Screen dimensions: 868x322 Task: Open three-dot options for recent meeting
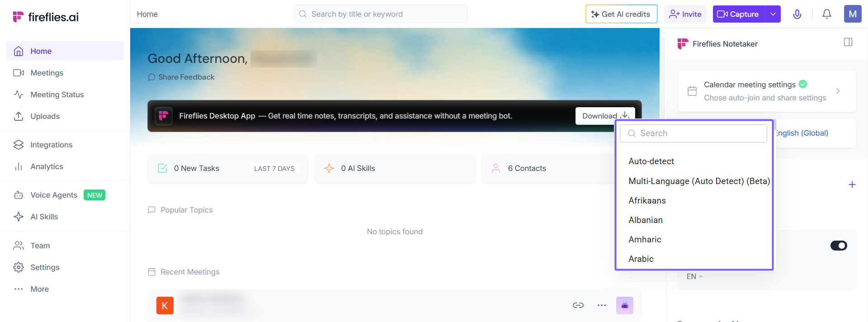(x=602, y=305)
